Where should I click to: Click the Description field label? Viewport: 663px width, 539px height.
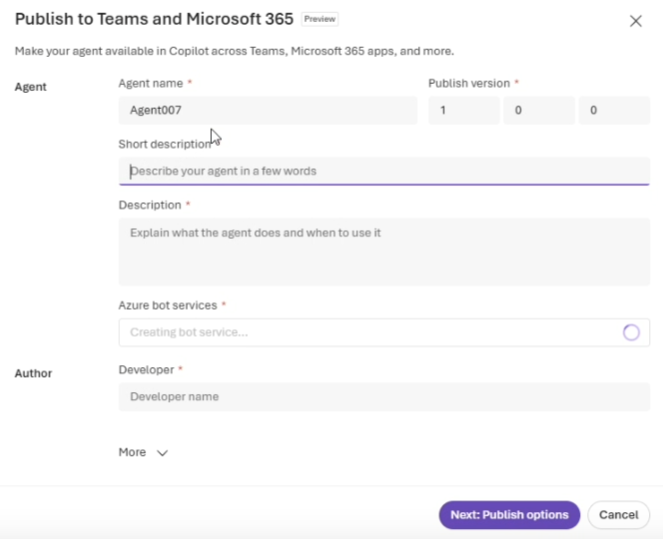pos(150,205)
